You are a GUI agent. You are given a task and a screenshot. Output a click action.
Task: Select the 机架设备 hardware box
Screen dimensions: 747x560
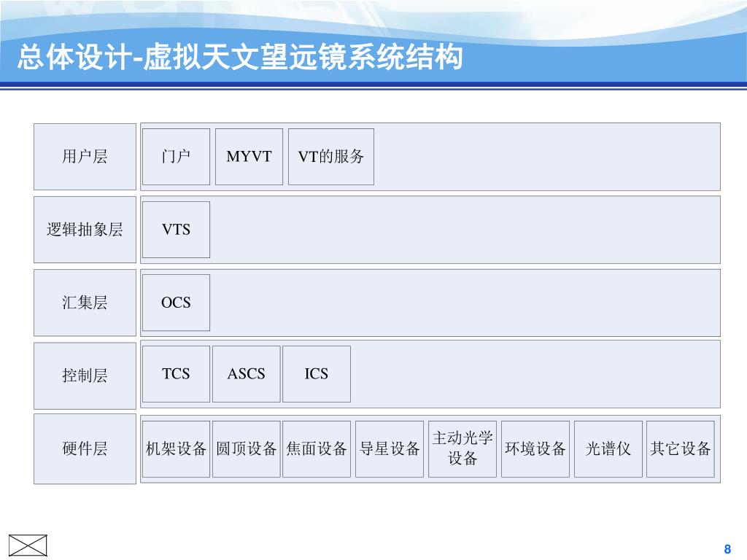coord(177,449)
